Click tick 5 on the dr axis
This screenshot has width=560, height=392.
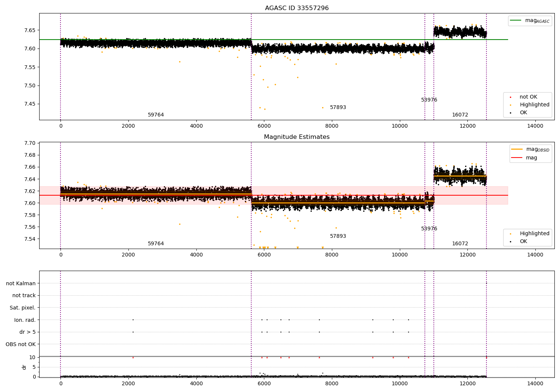click(x=34, y=367)
